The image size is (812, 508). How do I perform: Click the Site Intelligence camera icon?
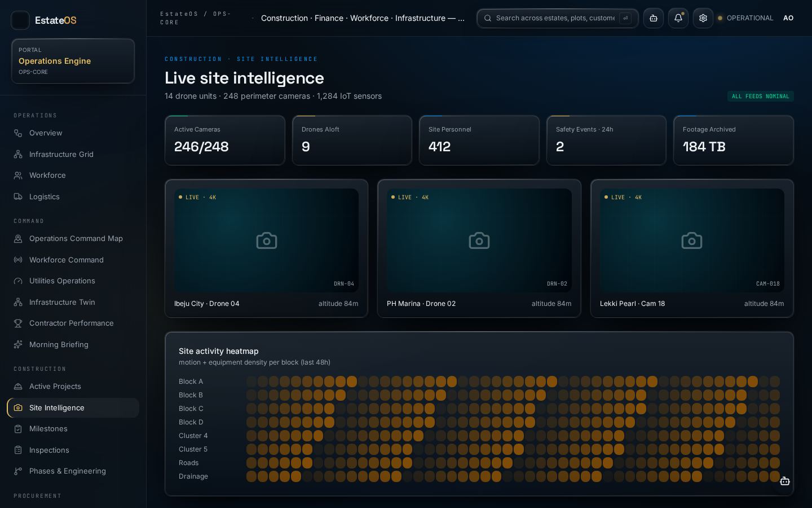pos(18,408)
